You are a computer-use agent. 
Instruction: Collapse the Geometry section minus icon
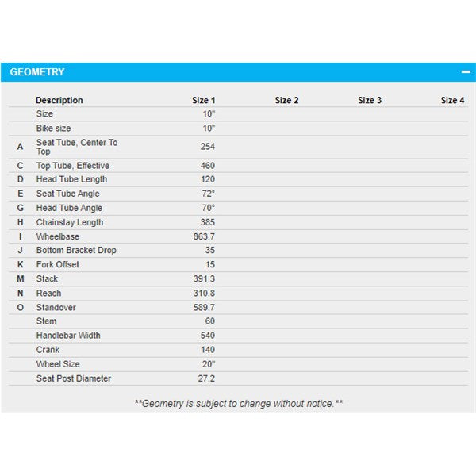[466, 72]
